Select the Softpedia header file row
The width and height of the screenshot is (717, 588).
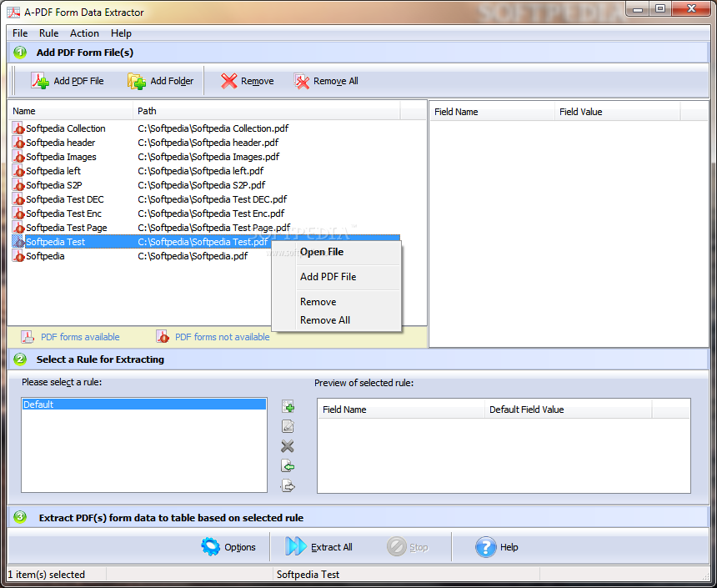point(206,143)
